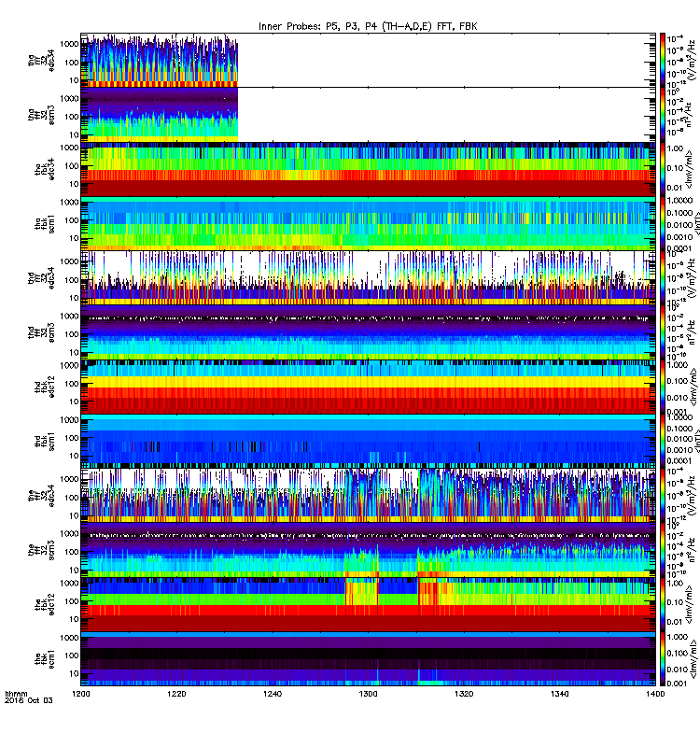Viewport: 700px width, 747px height.
Task: Click the 'the fff 32 scm3' panel label
Action: pyautogui.click(x=41, y=551)
